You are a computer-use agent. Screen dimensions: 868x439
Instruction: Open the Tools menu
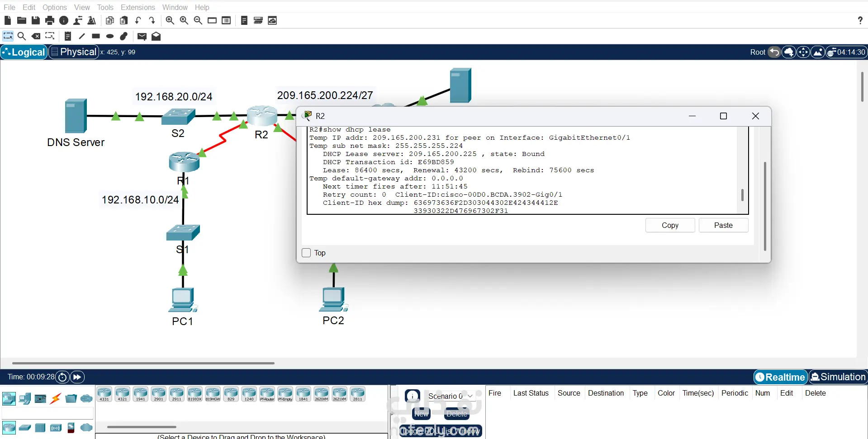click(105, 7)
